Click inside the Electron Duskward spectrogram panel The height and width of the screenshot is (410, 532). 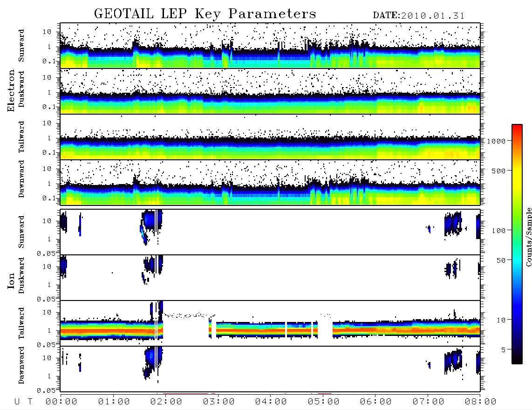pos(270,91)
